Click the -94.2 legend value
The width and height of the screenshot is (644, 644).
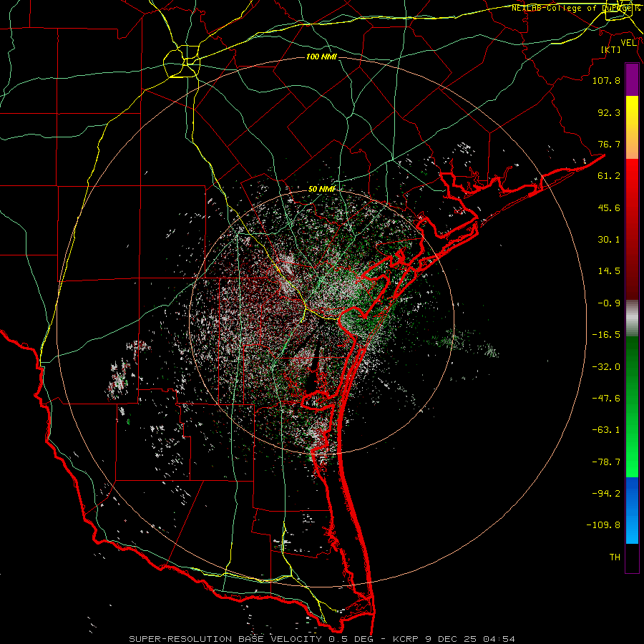tap(606, 494)
